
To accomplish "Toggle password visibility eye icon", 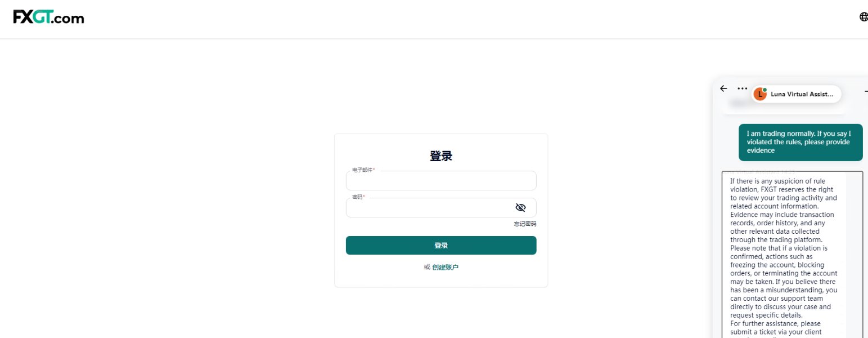I will pos(520,207).
